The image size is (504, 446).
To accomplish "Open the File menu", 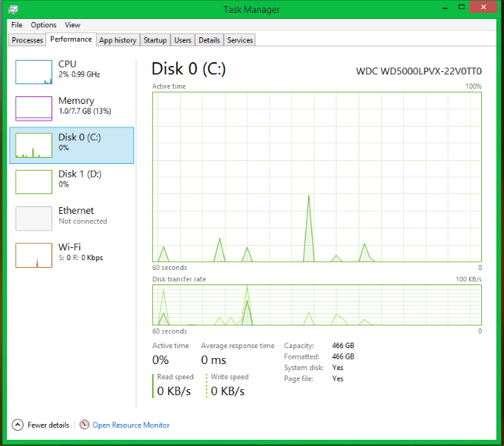I will point(17,25).
